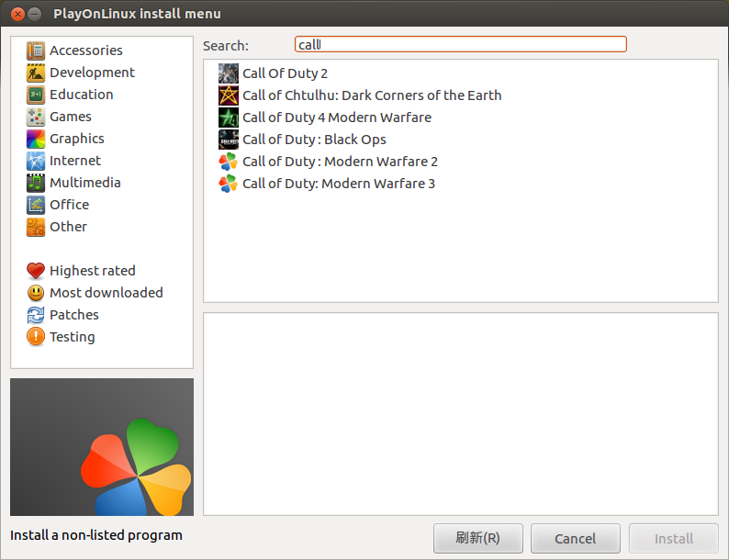Open the Patches refresh-arrows icon

(36, 315)
